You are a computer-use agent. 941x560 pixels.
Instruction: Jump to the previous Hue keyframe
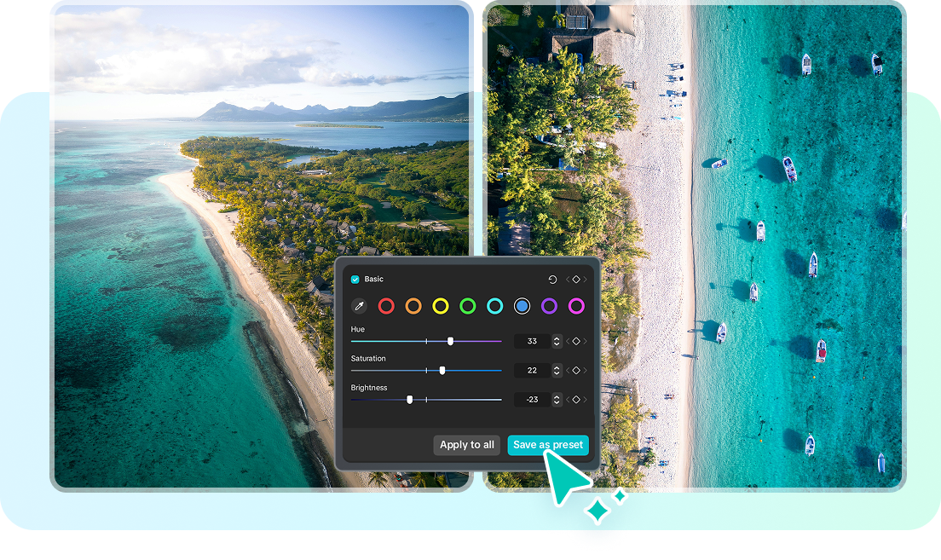click(x=568, y=341)
